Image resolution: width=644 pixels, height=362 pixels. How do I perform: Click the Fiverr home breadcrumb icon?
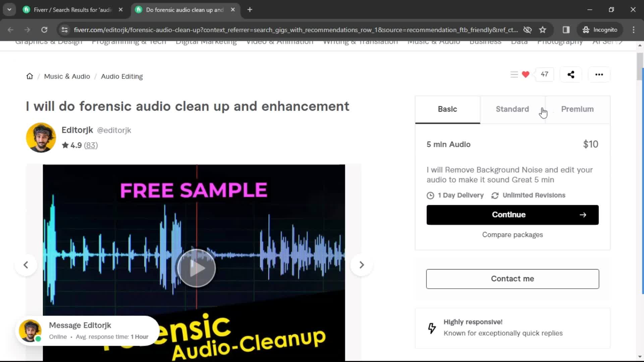tap(29, 76)
